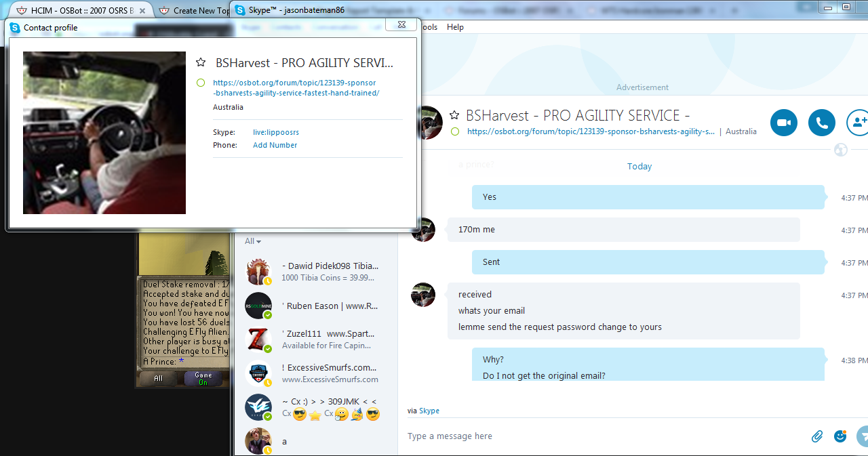
Task: Click the 'Duel Stake removal' chatbox line
Action: click(x=186, y=285)
